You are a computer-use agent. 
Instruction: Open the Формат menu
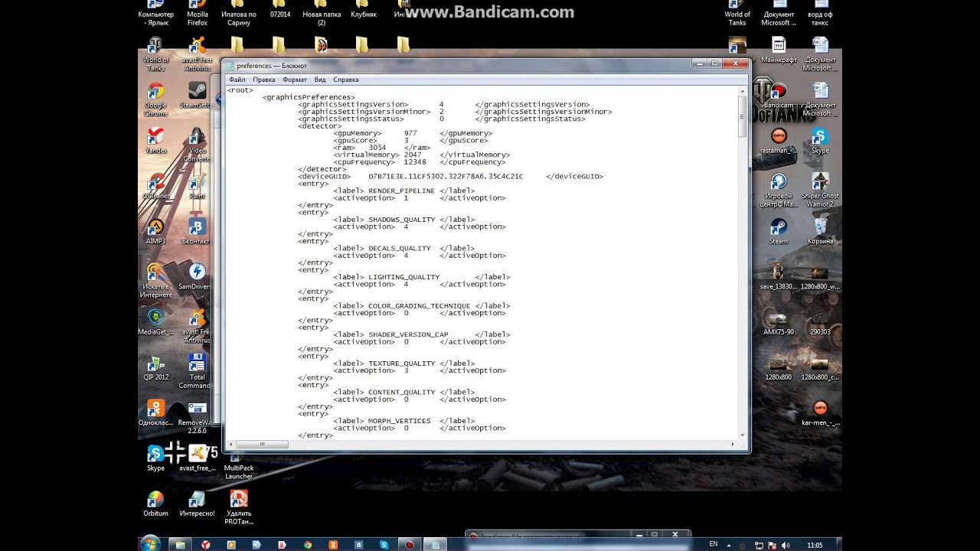(294, 80)
